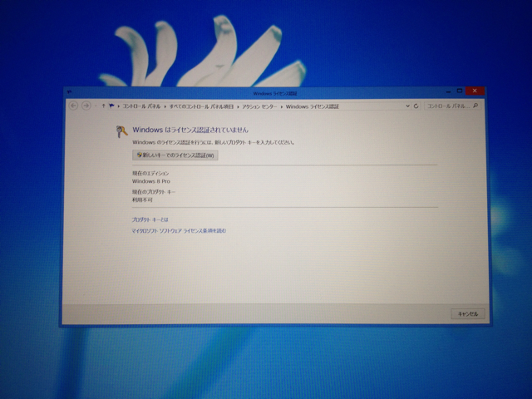Image resolution: width=532 pixels, height=399 pixels.
Task: Click the 現在のエディション label
Action: click(x=150, y=173)
